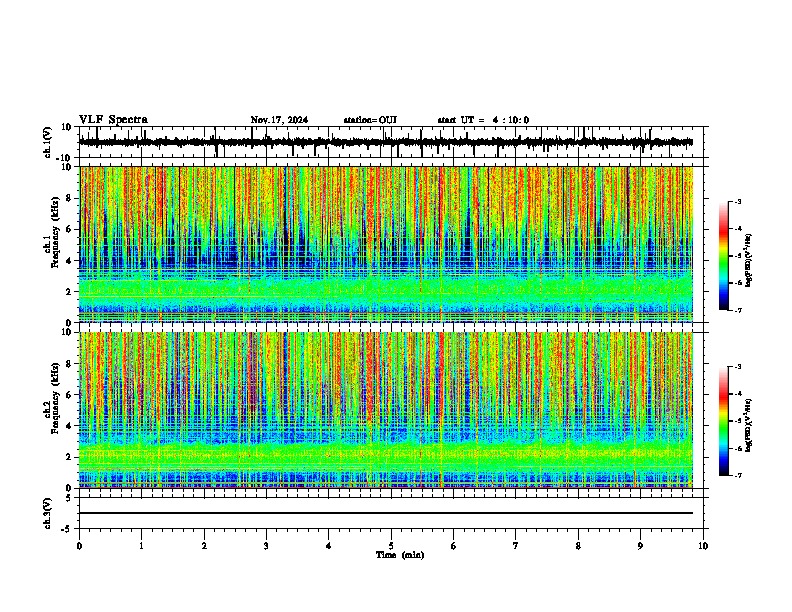Click the "3" tick on the time axis
The width and height of the screenshot is (792, 612).
(266, 546)
